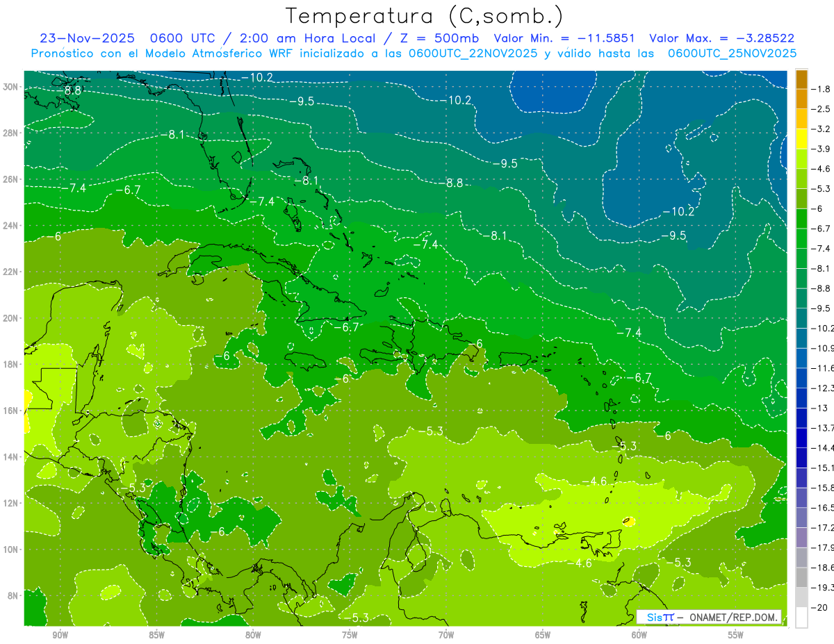Click the "24N" latitude axis label
834x644 pixels.
(x=12, y=226)
